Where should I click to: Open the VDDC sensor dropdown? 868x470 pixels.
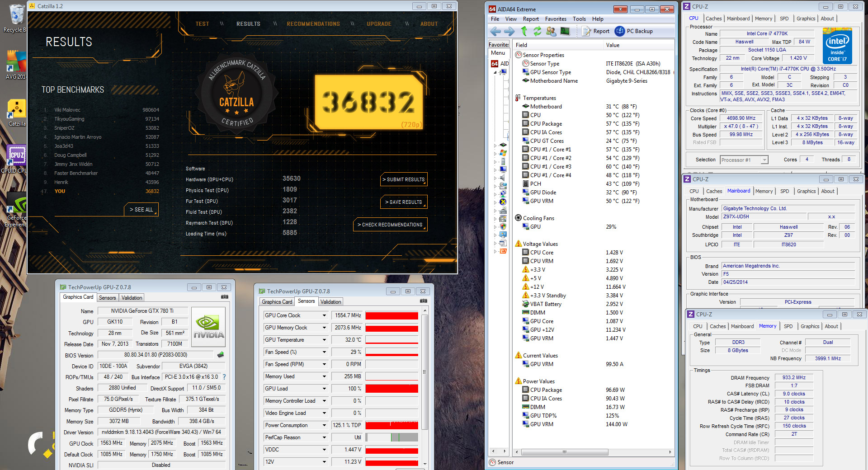pos(324,450)
